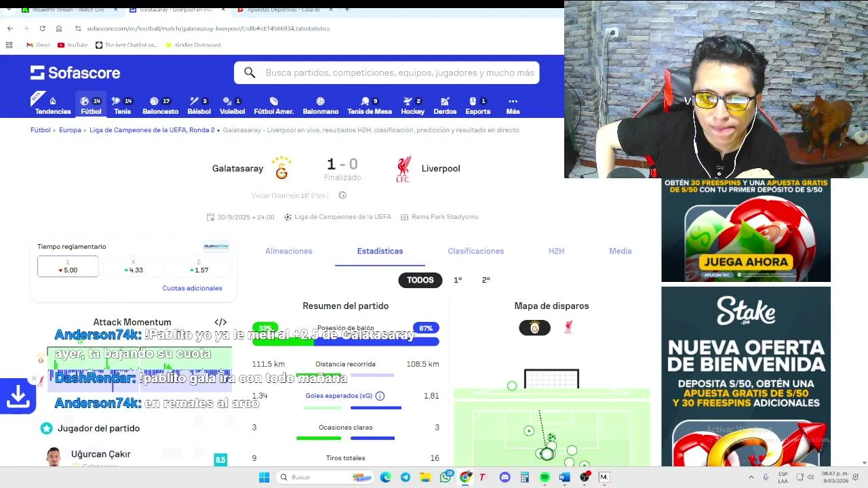Click the browser reload button
Screen dimensions: 868x488
tap(42, 28)
